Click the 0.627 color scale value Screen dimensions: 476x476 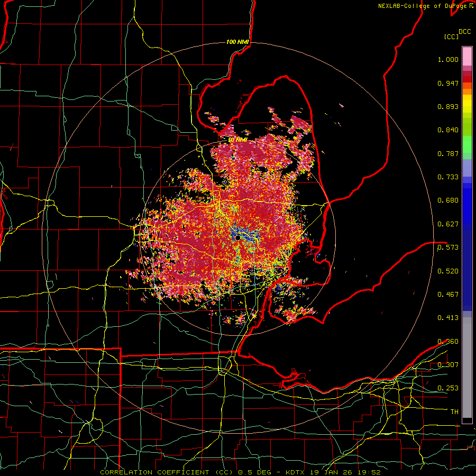448,224
